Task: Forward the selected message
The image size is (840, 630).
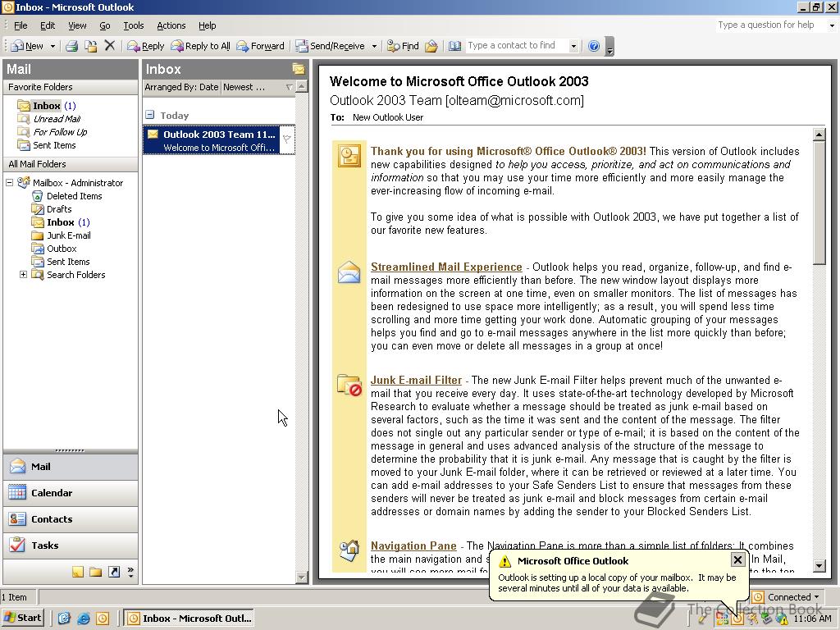Action: [260, 46]
